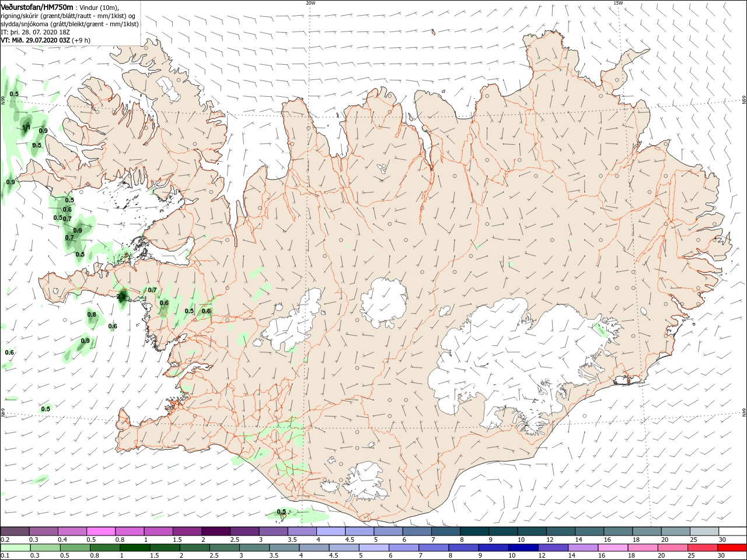Image resolution: width=747 pixels, height=560 pixels.
Task: Click the 1.1 precipitation value on the map
Action: (x=26, y=127)
